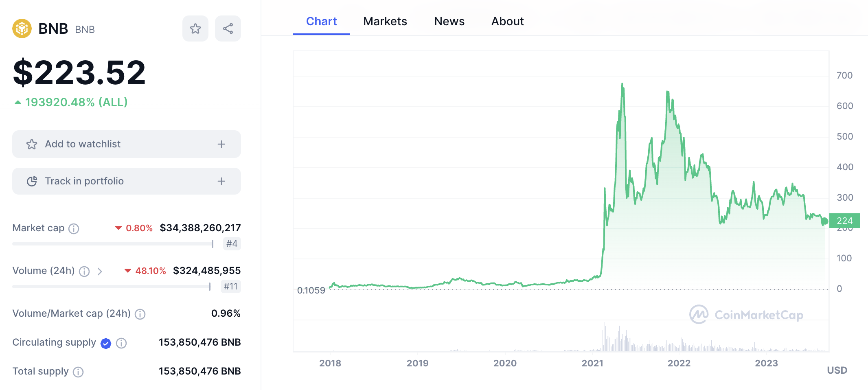Click the 2019 label on chart axis
Viewport: 868px width, 390px height.
point(418,363)
